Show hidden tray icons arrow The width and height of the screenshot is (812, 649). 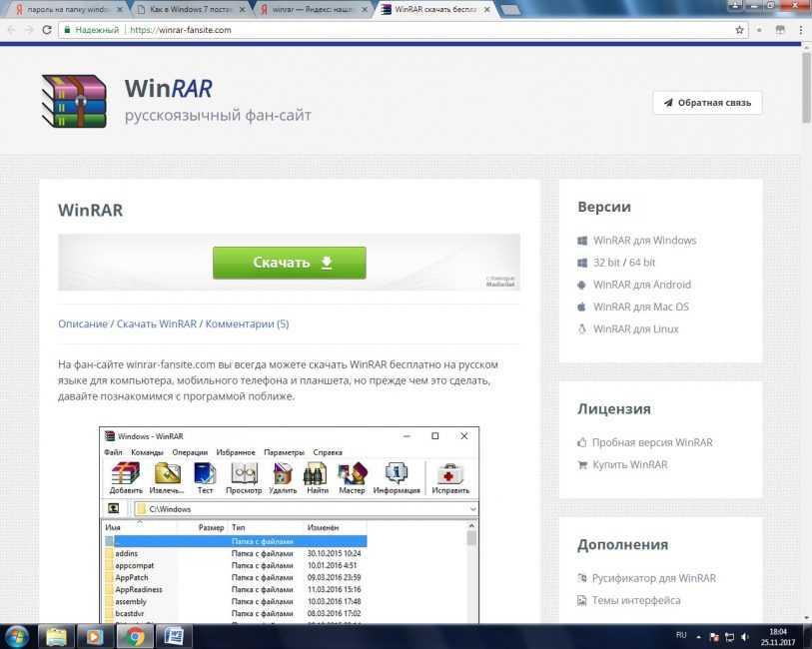pos(697,636)
